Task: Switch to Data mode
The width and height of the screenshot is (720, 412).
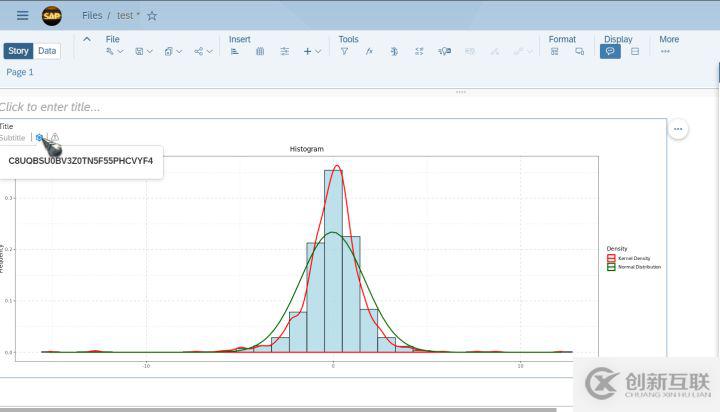Action: tap(47, 51)
